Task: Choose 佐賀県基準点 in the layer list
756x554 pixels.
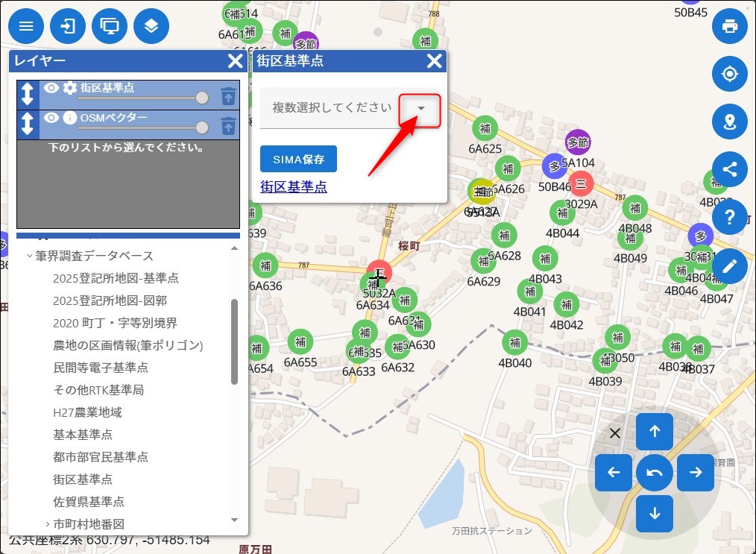Action: [88, 501]
